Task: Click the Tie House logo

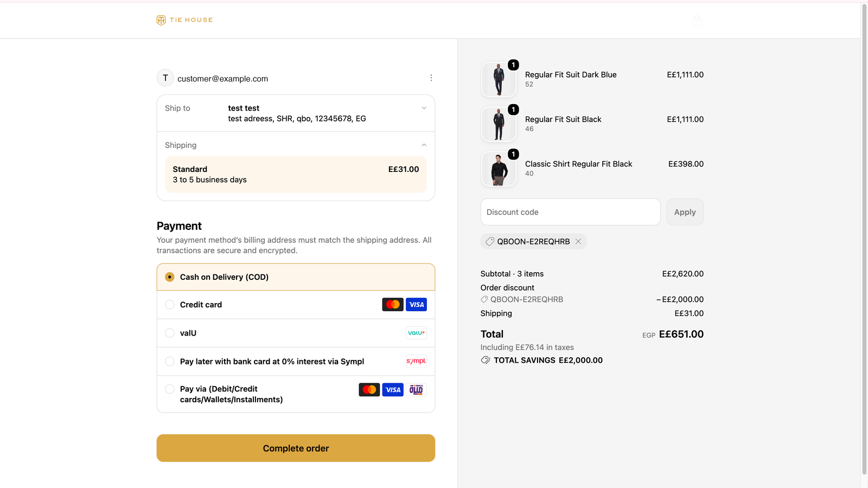Action: coord(184,20)
